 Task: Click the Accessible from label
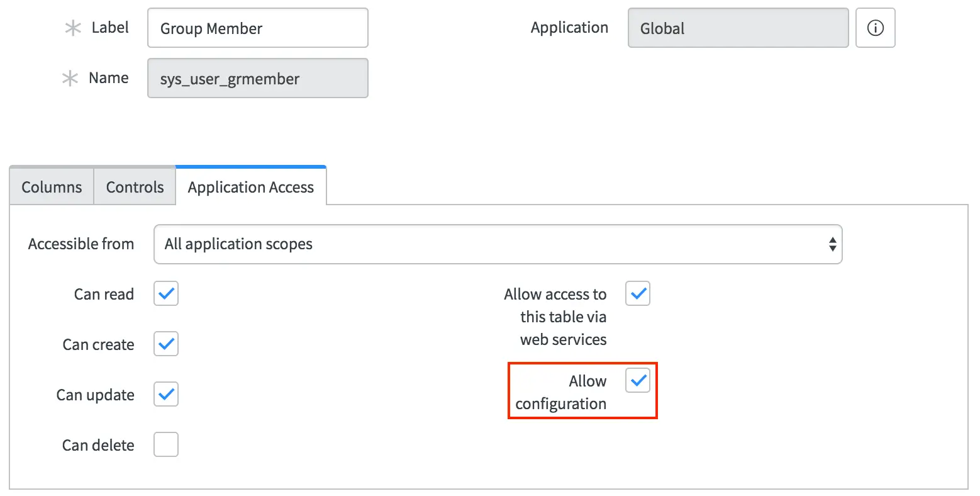tap(81, 244)
